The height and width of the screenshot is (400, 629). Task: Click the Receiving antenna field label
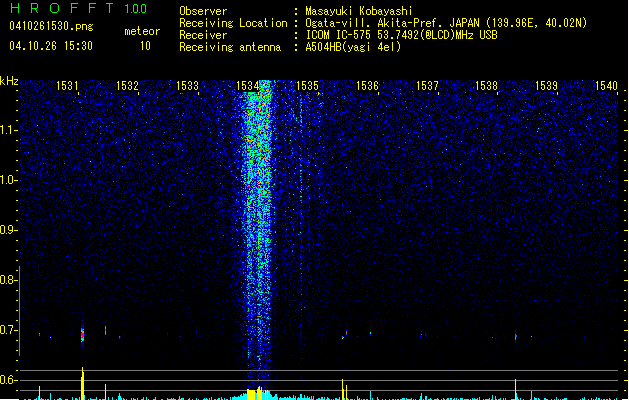(230, 47)
